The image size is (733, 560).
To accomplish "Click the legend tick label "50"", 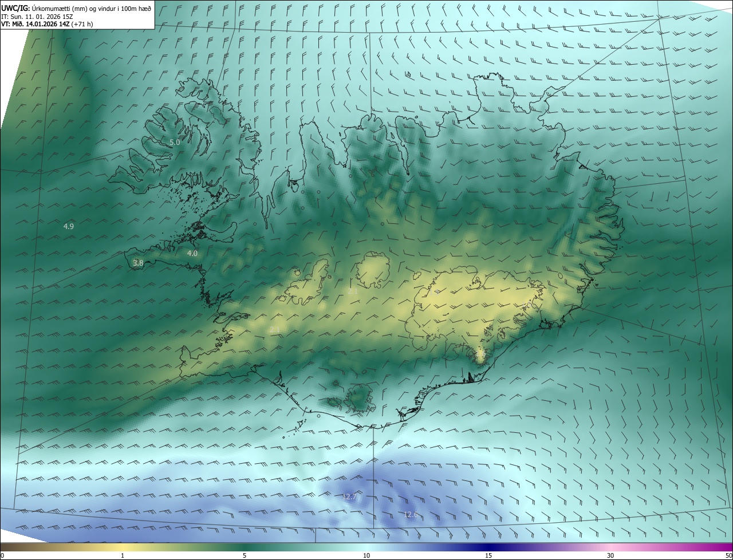I will 729,555.
